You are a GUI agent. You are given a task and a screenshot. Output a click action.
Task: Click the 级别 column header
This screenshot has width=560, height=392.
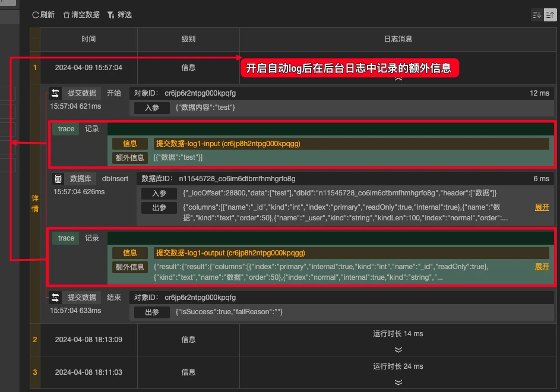point(188,39)
